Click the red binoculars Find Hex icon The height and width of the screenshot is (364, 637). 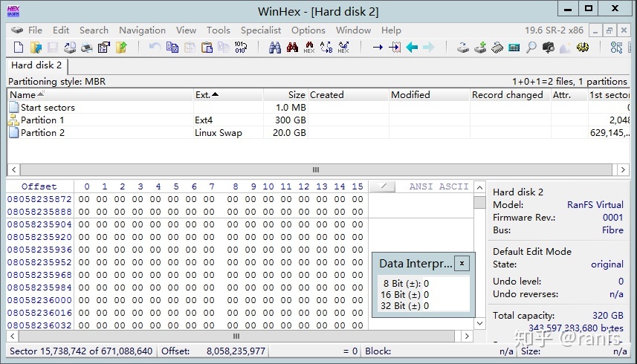(x=292, y=48)
